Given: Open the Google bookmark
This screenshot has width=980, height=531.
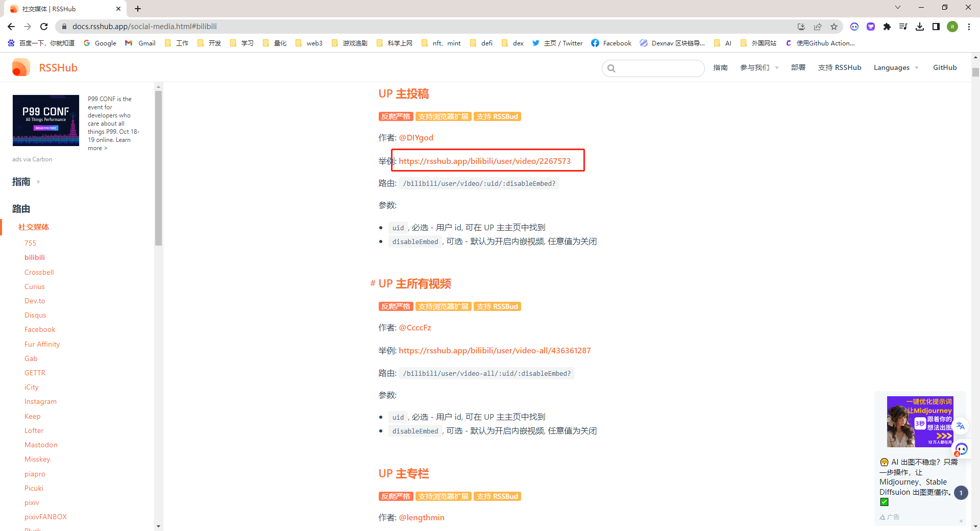Looking at the screenshot, I should coord(100,43).
